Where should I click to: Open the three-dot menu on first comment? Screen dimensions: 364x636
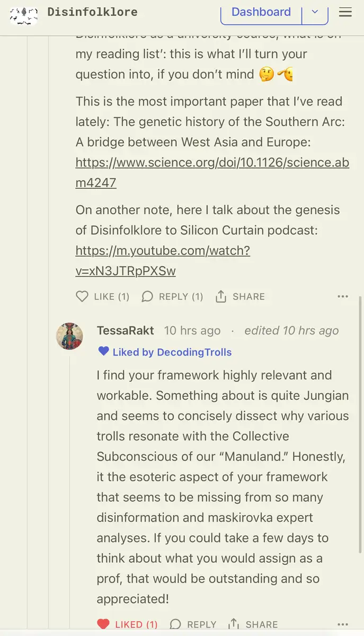point(343,296)
